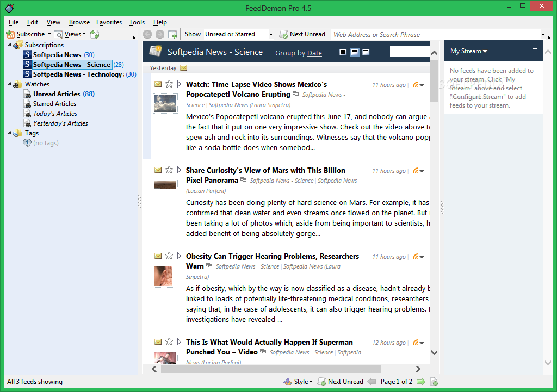Click the Group by Date link
This screenshot has height=392, width=557.
point(314,53)
